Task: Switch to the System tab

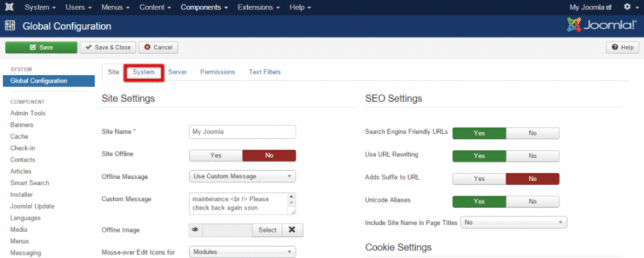Action: coord(143,72)
